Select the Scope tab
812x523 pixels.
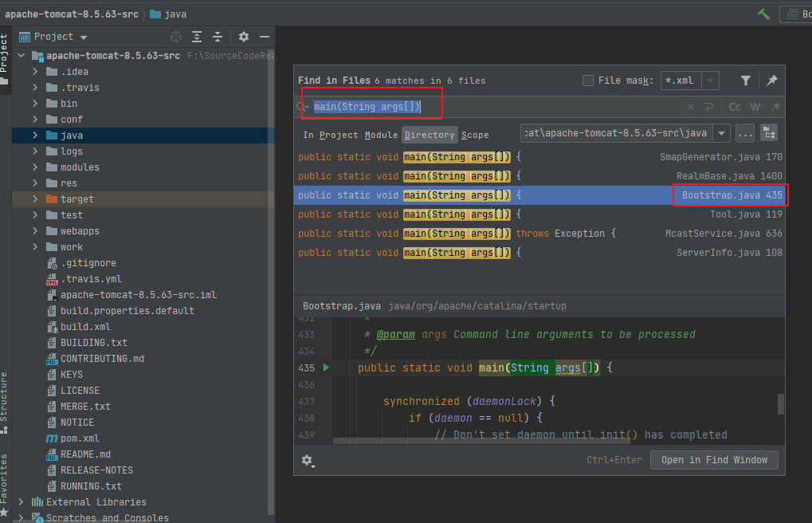click(475, 135)
